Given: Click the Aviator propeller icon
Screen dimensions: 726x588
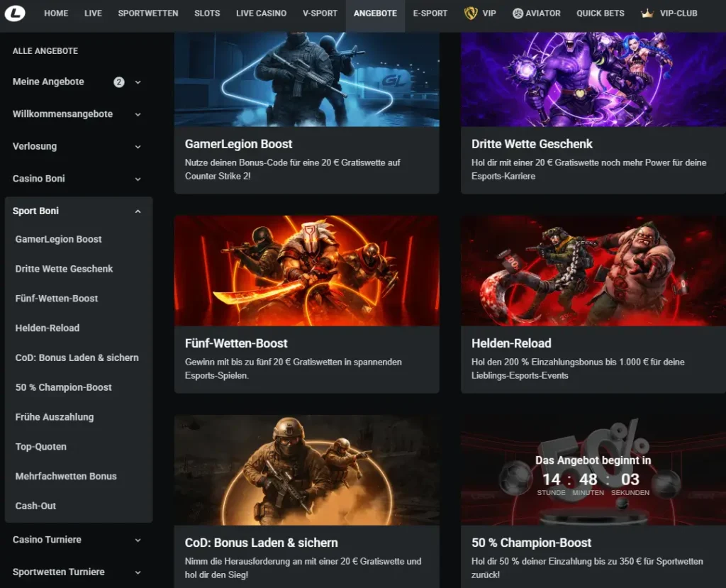Looking at the screenshot, I should [518, 13].
